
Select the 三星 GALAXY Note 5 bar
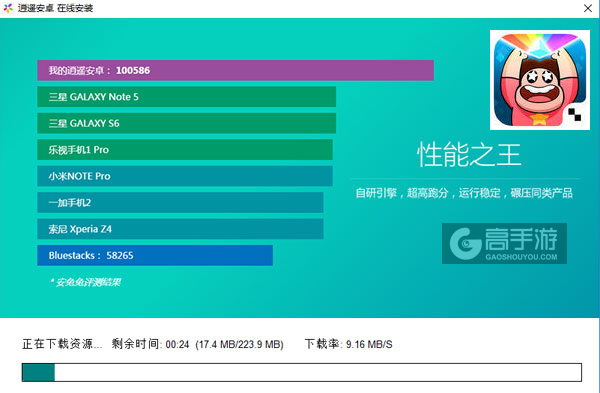pyautogui.click(x=186, y=97)
